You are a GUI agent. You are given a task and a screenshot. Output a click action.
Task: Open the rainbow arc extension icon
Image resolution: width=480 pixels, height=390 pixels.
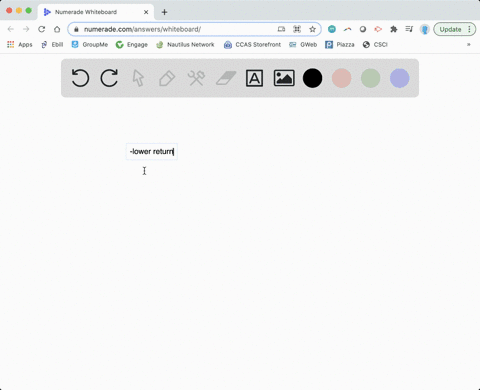(x=347, y=29)
